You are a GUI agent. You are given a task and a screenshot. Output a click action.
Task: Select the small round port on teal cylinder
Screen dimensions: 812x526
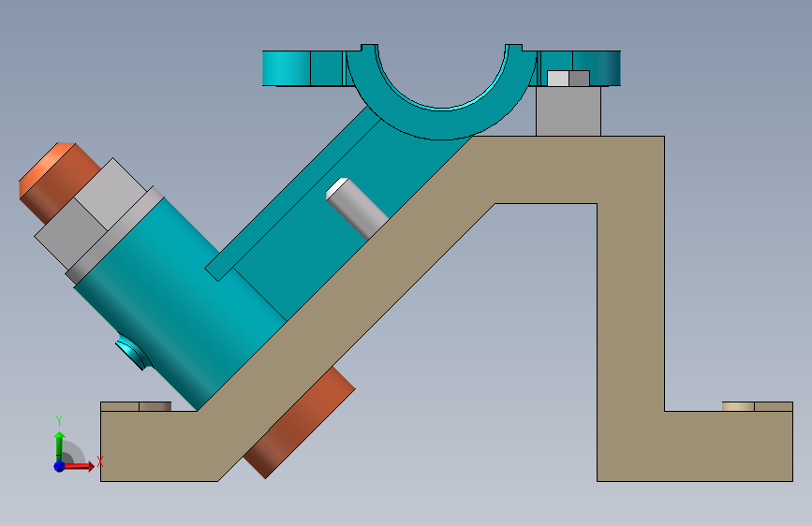(133, 351)
